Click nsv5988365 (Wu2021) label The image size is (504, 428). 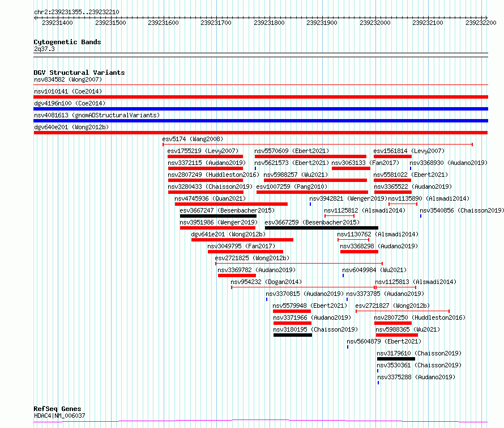tap(408, 329)
